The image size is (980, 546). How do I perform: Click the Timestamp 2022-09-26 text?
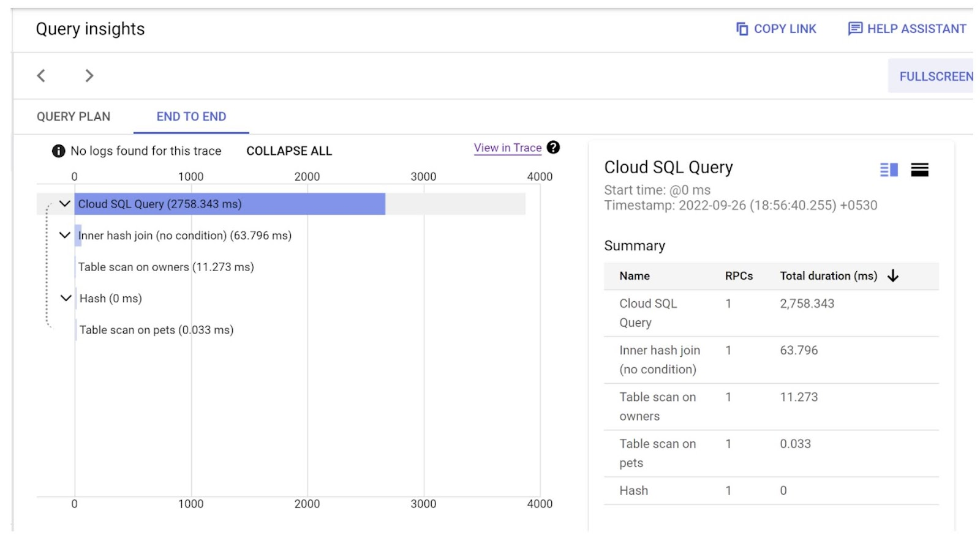[x=741, y=206]
